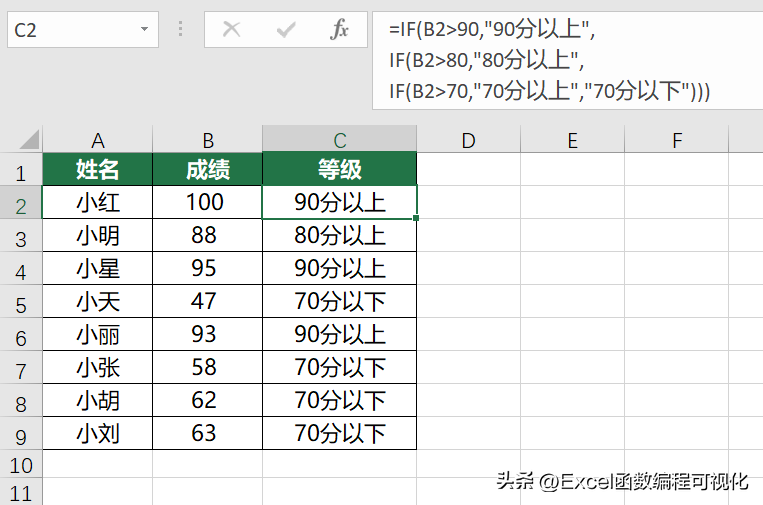
Task: Select row 2 header
Action: click(21, 202)
